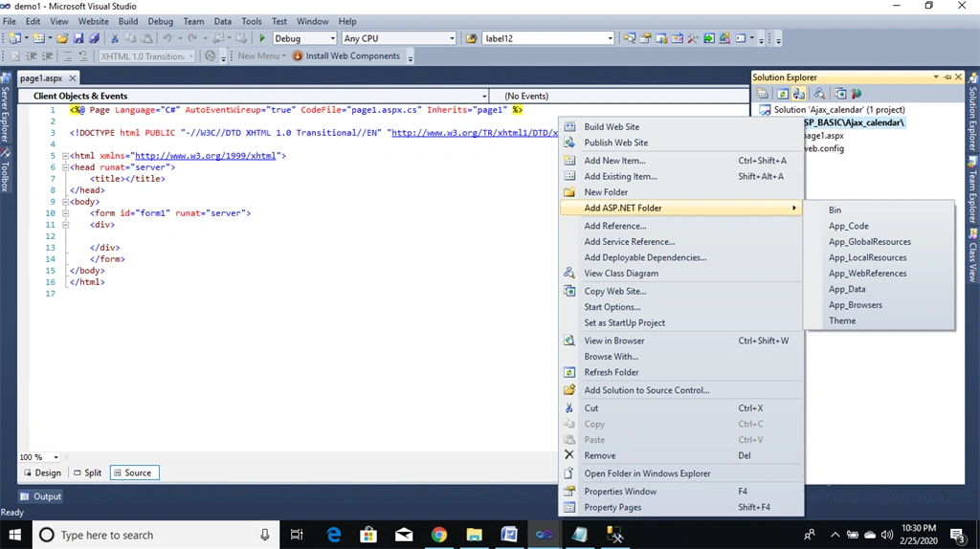Open Google Chrome from the taskbar
This screenshot has width=980, height=549.
pyautogui.click(x=438, y=536)
